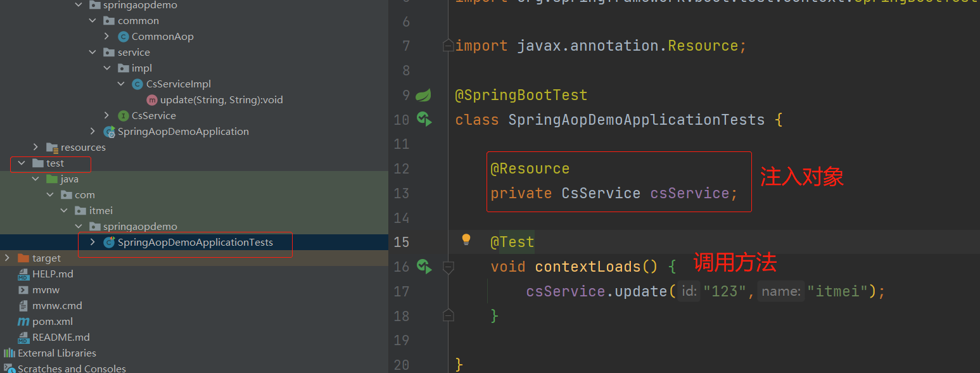Click the README.md markdown file icon
980x373 pixels.
click(23, 338)
